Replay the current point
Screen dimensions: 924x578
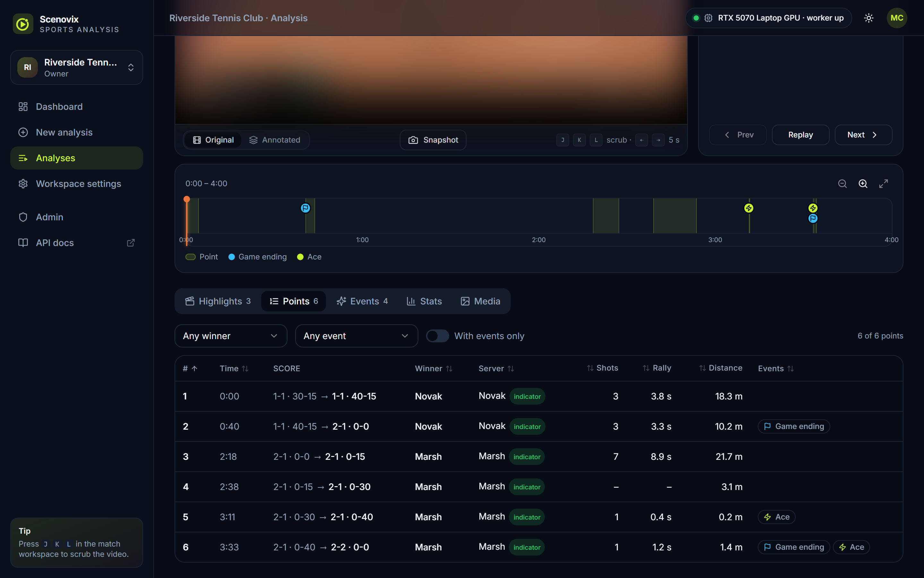coord(801,135)
